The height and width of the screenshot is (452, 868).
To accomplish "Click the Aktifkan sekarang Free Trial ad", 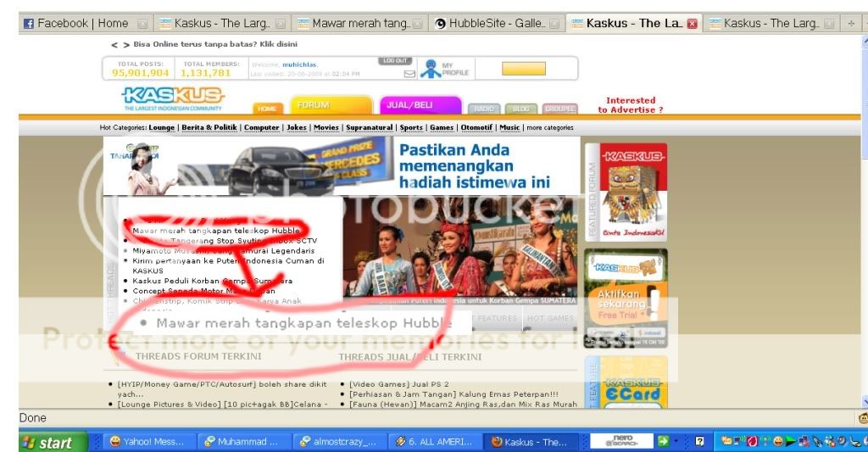I will [626, 298].
